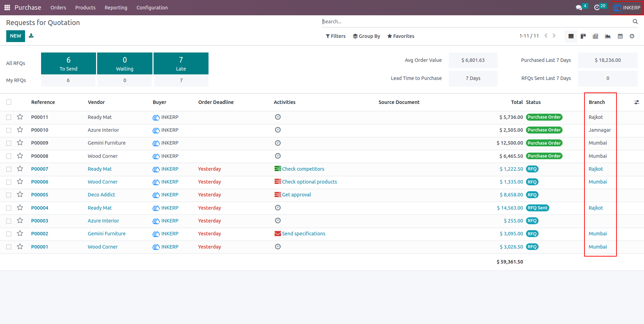Screen dimensions: 644x324
Task: Select the P00002 row checkbox
Action: tap(9, 234)
